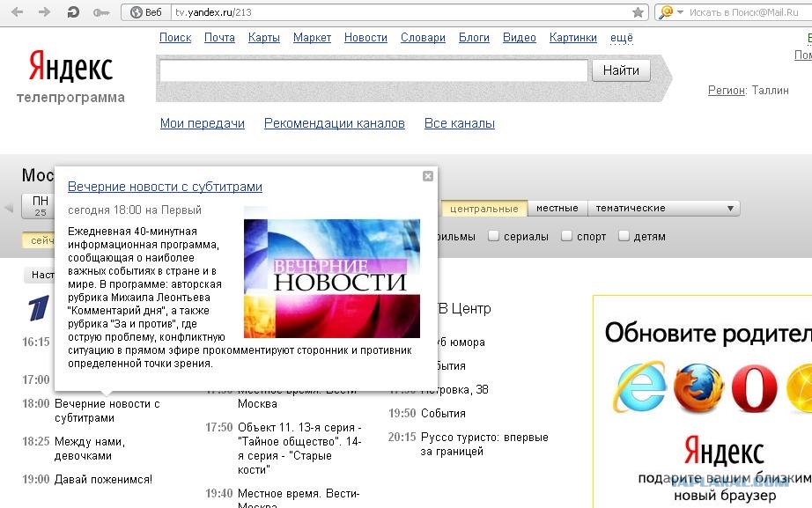Screen dimensions: 812x508
Task: Select the местные channels tab
Action: 557,208
